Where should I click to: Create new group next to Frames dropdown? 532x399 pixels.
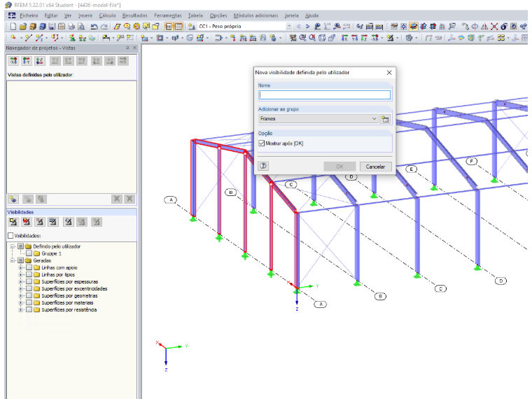coord(385,119)
